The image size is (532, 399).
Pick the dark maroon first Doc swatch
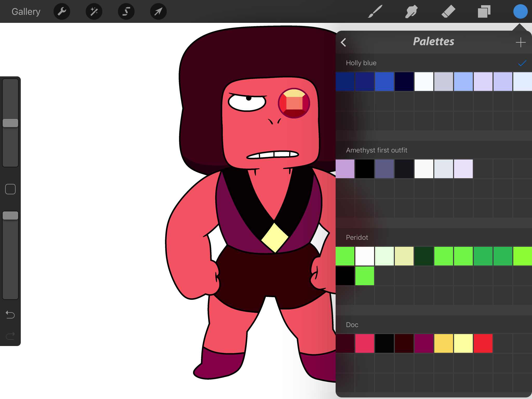345,343
